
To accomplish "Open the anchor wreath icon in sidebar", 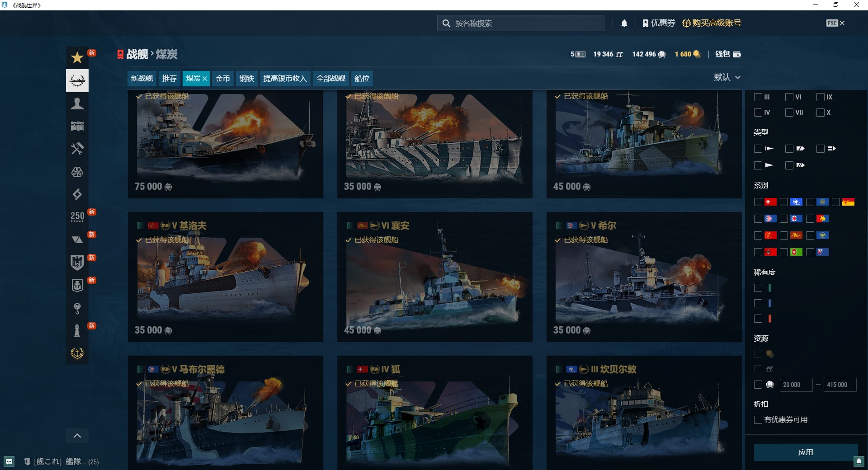I will tap(77, 353).
